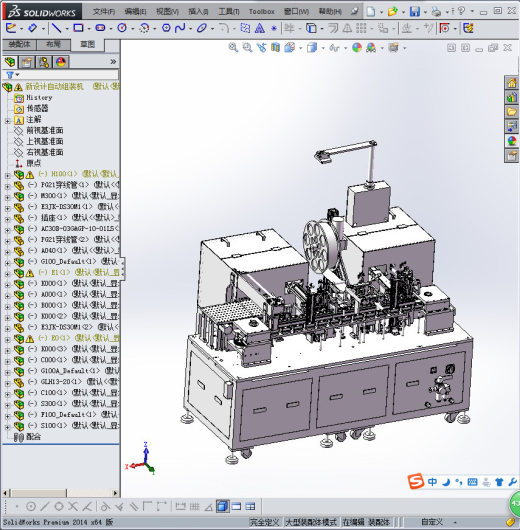The image size is (520, 530).
Task: Toggle the highlighted blue cube view button
Action: [223, 506]
